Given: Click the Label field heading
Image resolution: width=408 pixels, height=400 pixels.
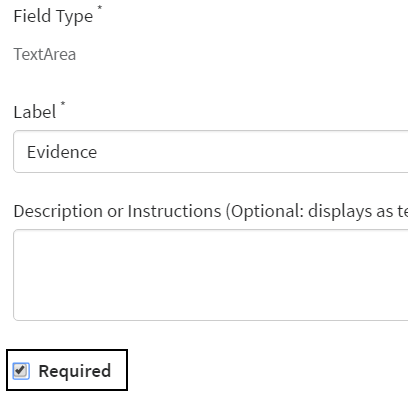Looking at the screenshot, I should coord(35,112).
